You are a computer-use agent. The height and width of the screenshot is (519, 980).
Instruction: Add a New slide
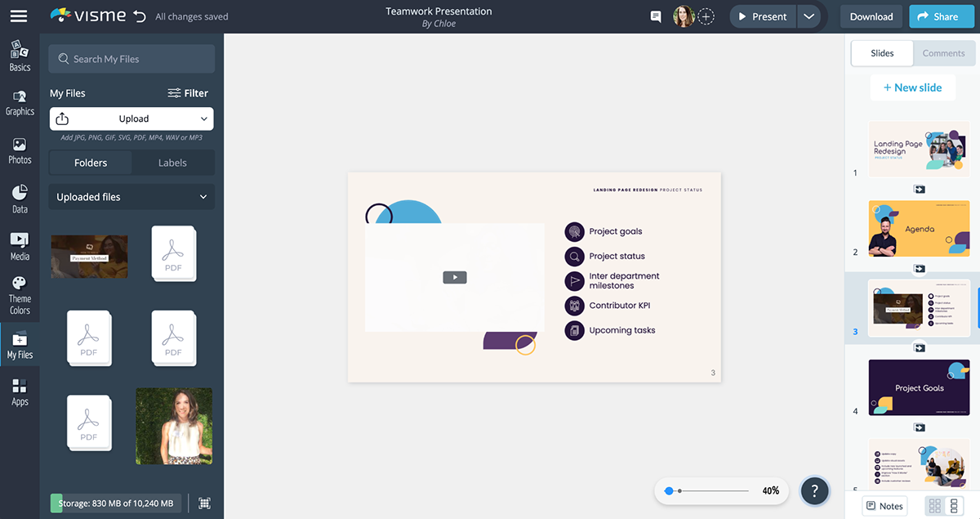(x=911, y=87)
